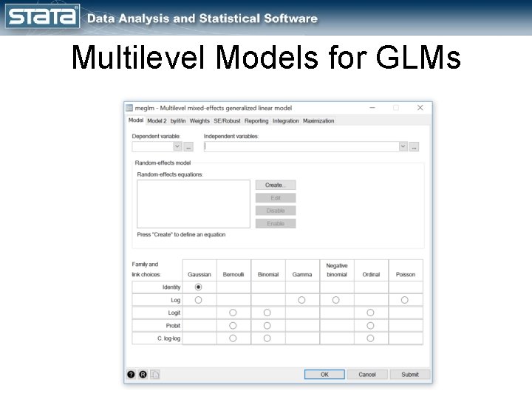The width and height of the screenshot is (532, 399).
Task: Open independent variables browse (...) button
Action: (414, 147)
